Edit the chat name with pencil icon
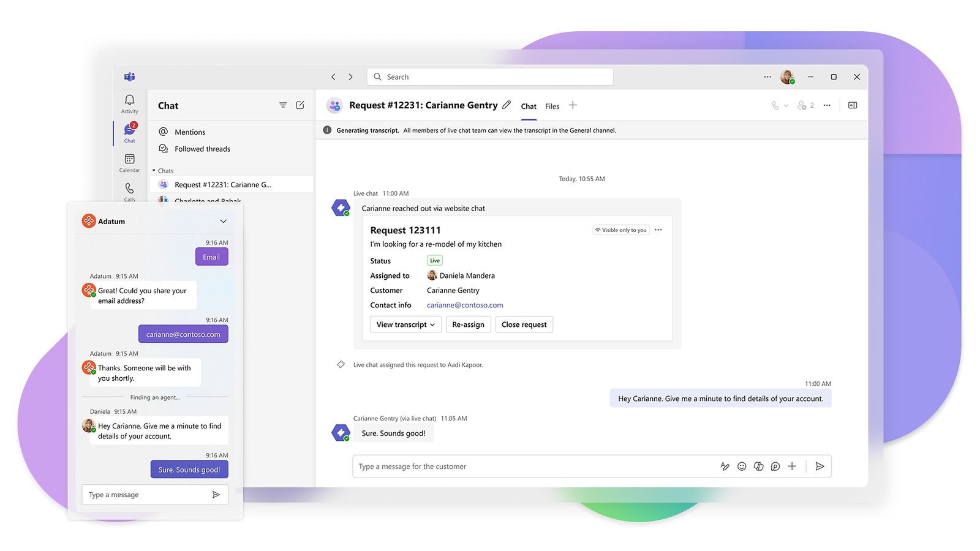This screenshot has width=980, height=551. coord(507,105)
